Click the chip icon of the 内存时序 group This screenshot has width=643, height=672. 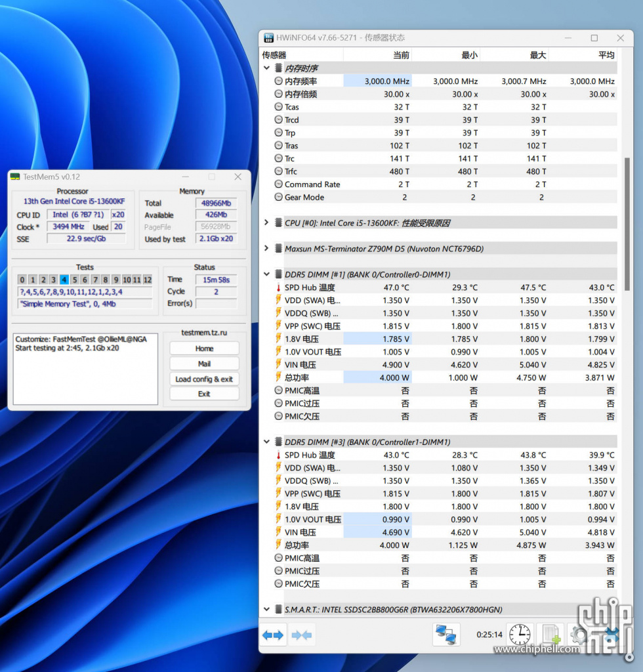pos(278,68)
